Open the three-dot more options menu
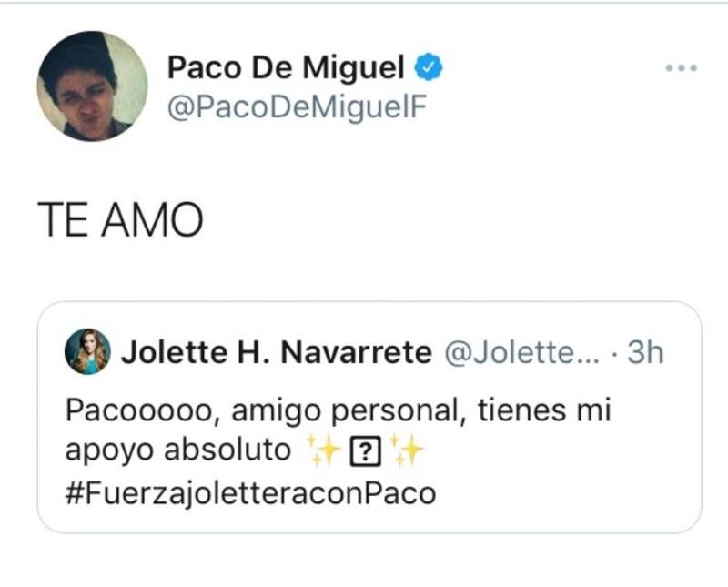Screen dimensions: 728x587 click(x=681, y=68)
